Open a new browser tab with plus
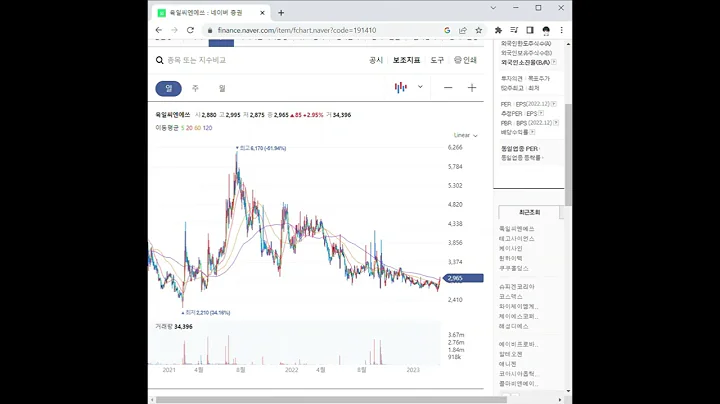This screenshot has height=404, width=720. 281,13
